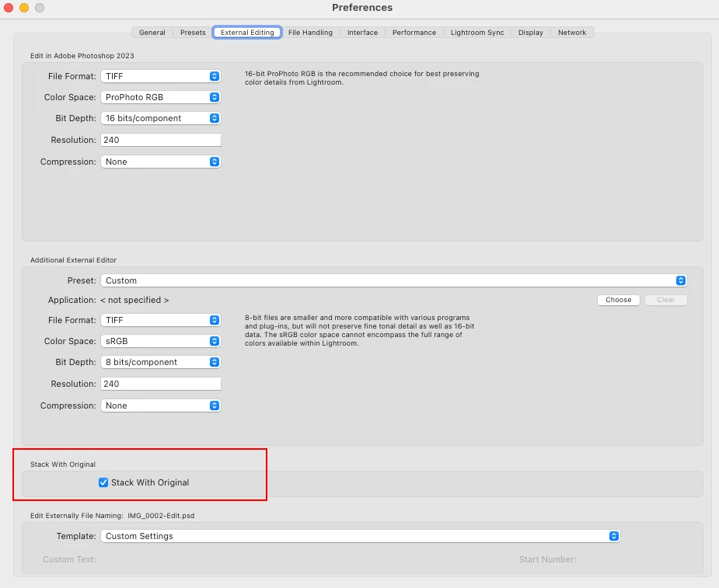Open the 16 bits/component Bit Depth dropdown

point(160,118)
